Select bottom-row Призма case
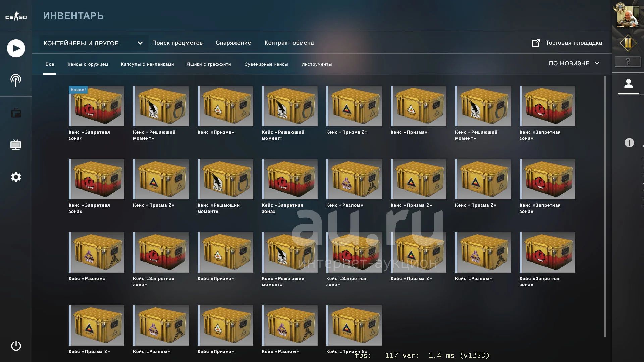 (225, 325)
